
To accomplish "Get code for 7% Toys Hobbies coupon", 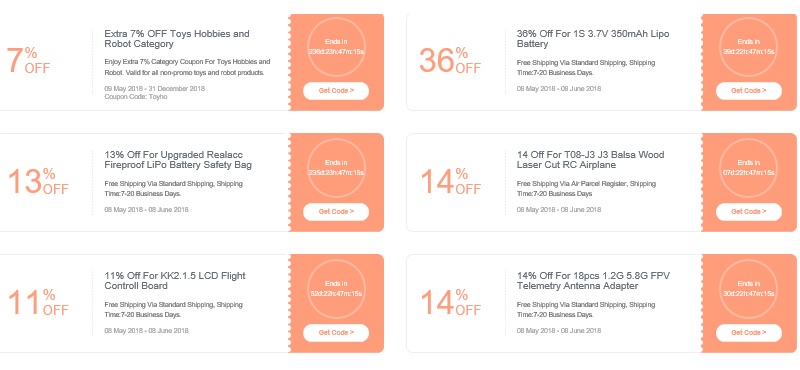I will (x=336, y=91).
